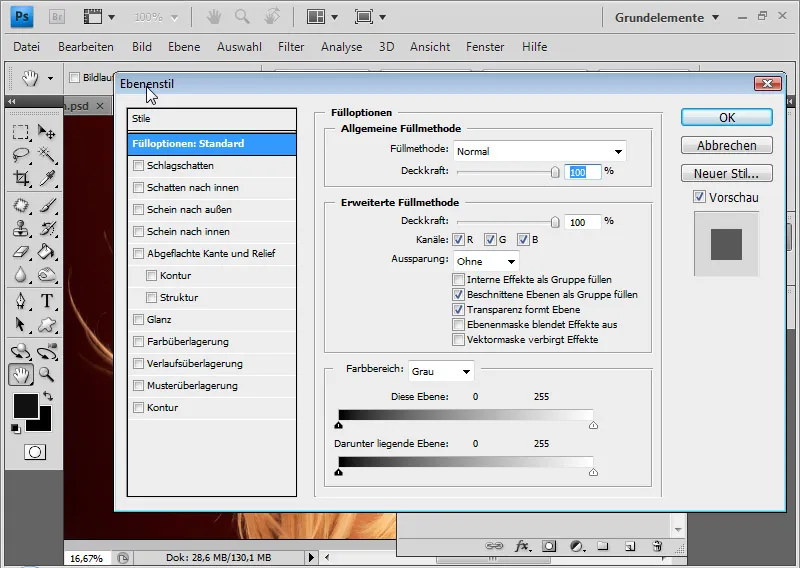Open the Aussparung Ohne dropdown
Viewport: 800px width, 568px height.
point(486,261)
